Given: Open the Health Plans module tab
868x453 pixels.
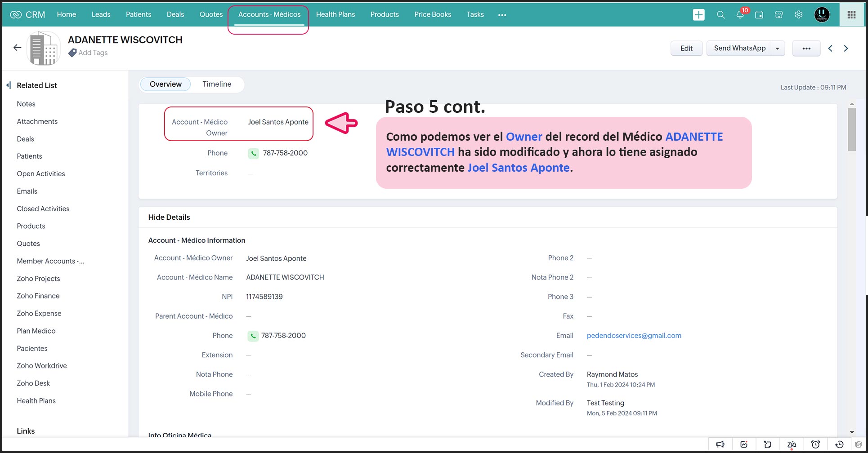Looking at the screenshot, I should [335, 14].
